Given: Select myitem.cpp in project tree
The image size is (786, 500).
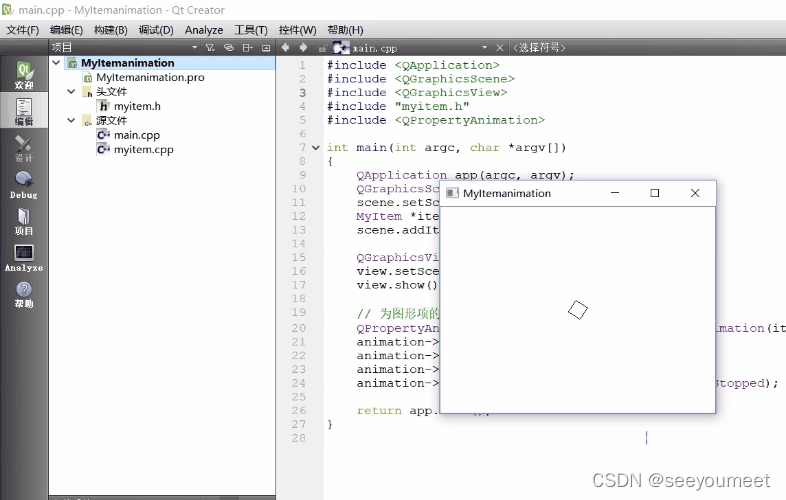Looking at the screenshot, I should pos(143,149).
